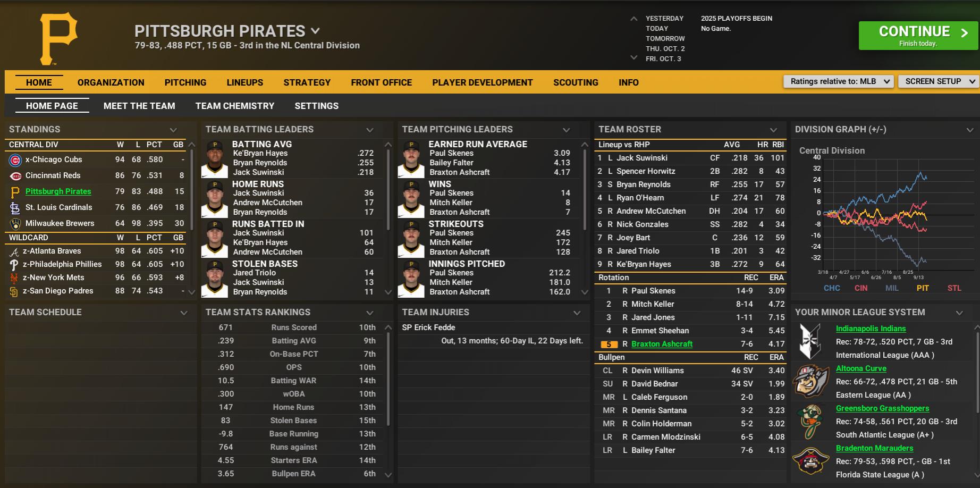The width and height of the screenshot is (980, 488).
Task: Open the Braxton Ashcraft rotation link
Action: pyautogui.click(x=662, y=344)
